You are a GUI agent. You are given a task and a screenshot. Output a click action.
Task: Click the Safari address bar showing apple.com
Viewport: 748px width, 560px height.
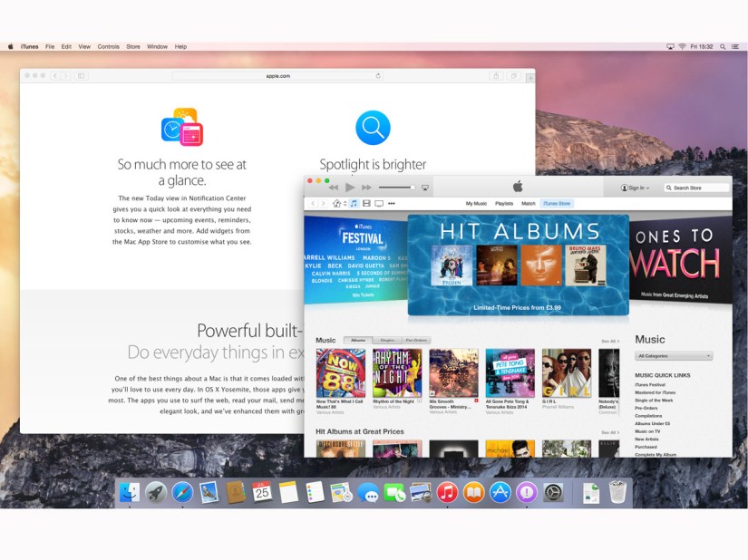tap(277, 76)
